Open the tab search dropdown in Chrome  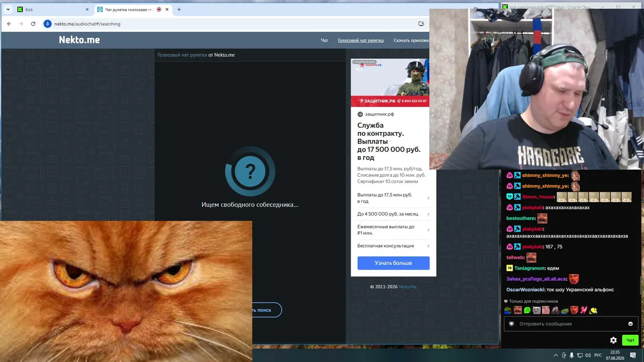pos(8,10)
